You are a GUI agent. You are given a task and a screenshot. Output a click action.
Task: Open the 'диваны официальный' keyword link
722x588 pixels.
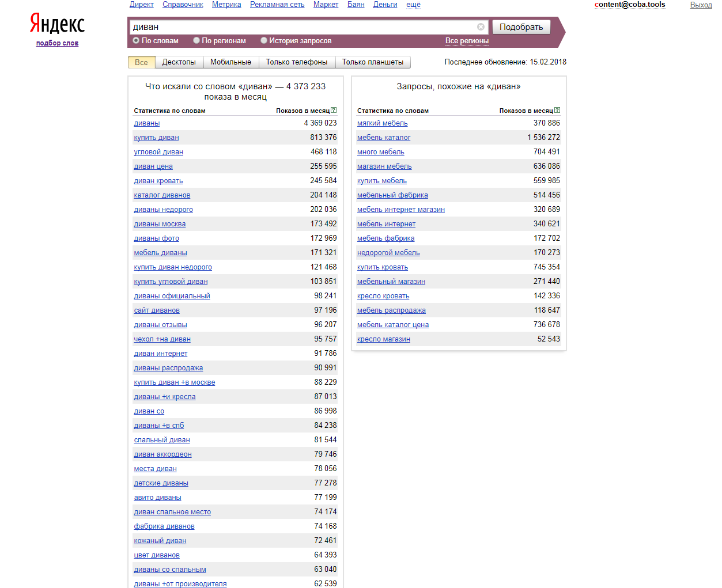click(172, 296)
